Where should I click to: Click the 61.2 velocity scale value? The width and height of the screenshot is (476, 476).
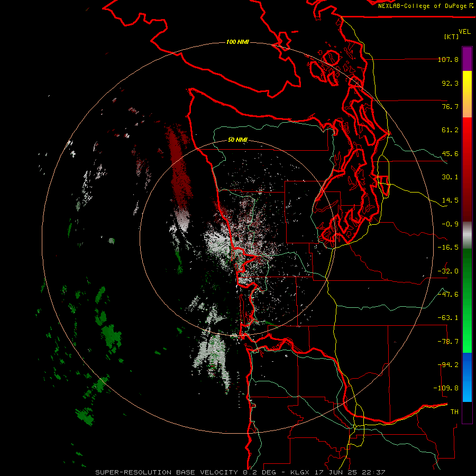pyautogui.click(x=450, y=130)
